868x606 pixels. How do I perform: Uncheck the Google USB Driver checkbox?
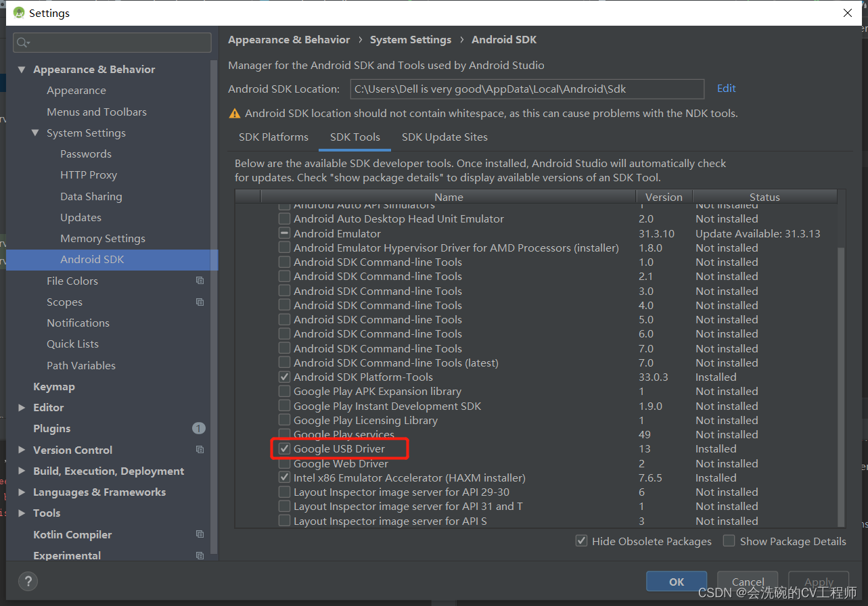[284, 448]
